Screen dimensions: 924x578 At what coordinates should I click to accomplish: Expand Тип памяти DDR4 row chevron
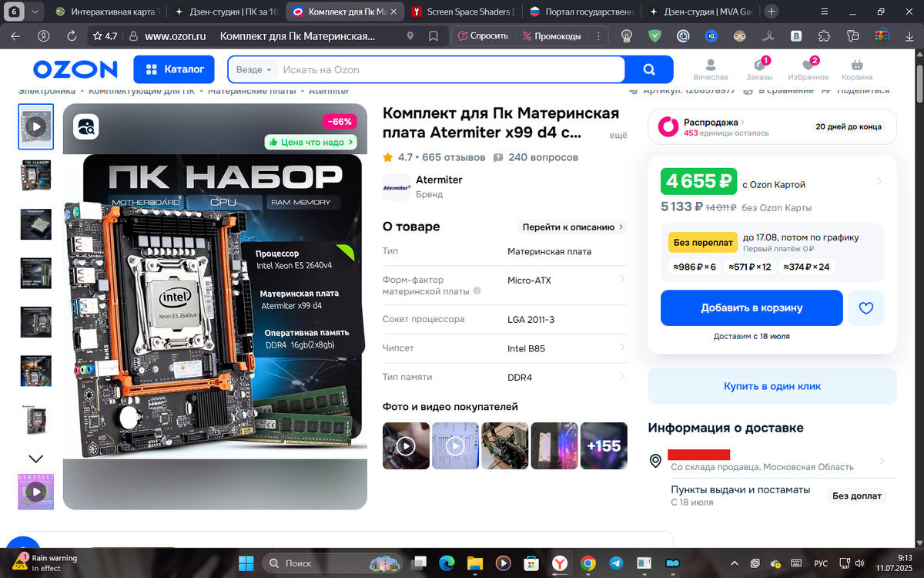click(x=622, y=377)
